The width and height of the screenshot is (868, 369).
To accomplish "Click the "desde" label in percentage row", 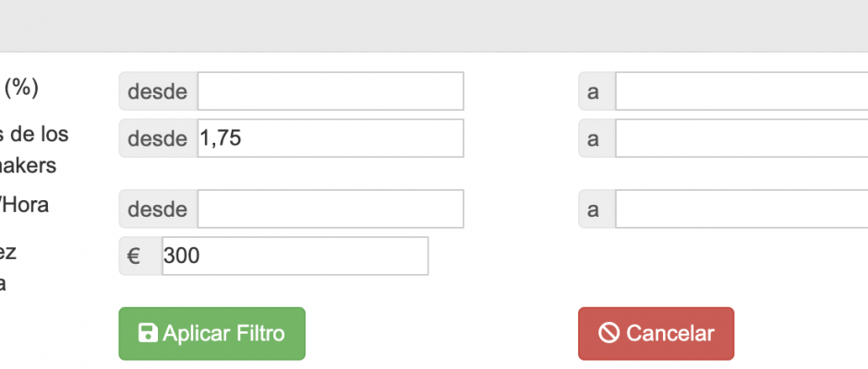I will (158, 91).
